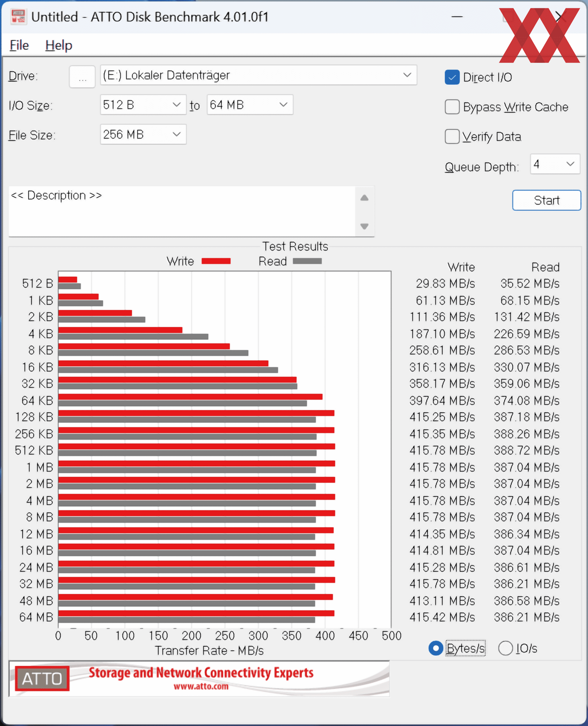
Task: Enable Bypass Write Cache checkbox
Action: (x=452, y=107)
